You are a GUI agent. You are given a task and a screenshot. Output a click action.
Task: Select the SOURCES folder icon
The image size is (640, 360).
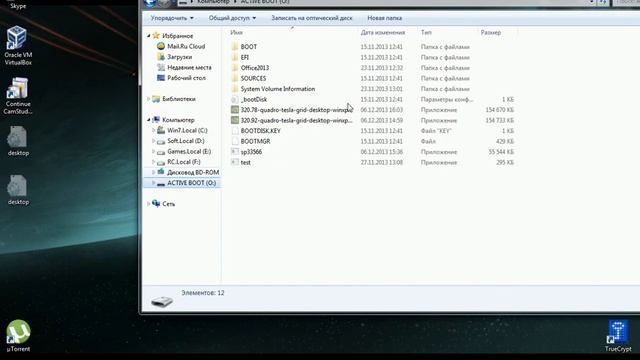tap(235, 78)
